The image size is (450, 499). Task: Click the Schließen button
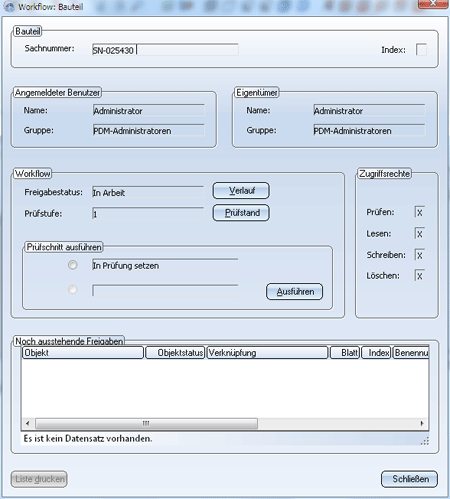[409, 479]
